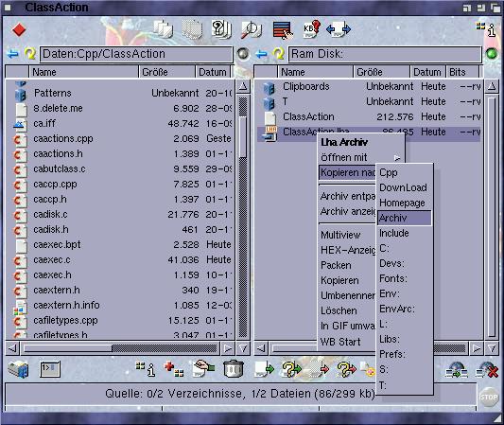Select file 'ClassAction' in Ram Disk panel
The height and width of the screenshot is (425, 504).
point(370,116)
